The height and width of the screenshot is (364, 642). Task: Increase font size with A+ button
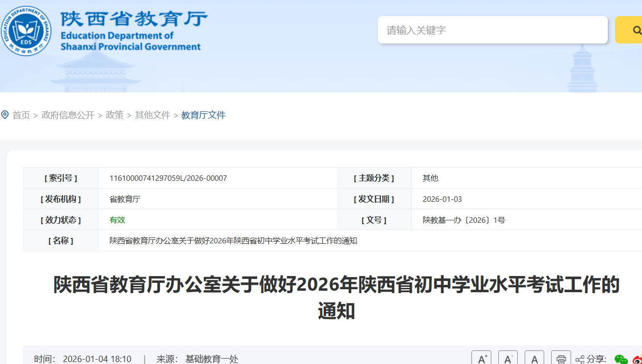click(x=481, y=359)
